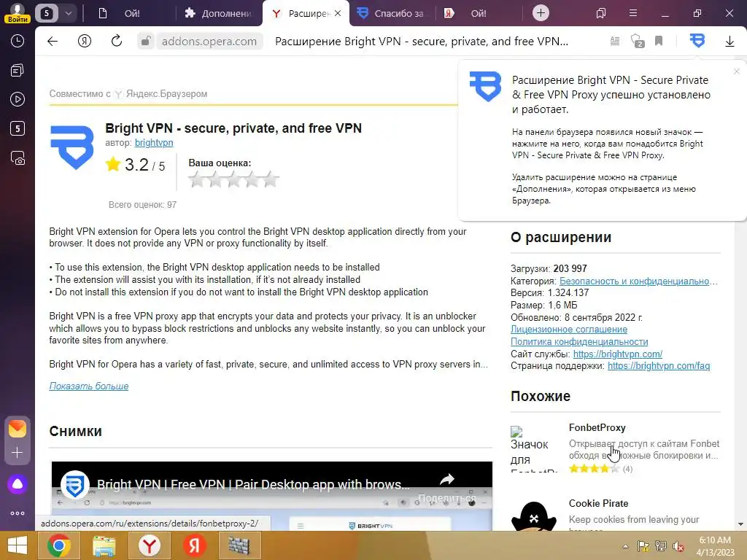The height and width of the screenshot is (560, 747).
Task: Open site feedback icon with badge 2
Action: (638, 41)
